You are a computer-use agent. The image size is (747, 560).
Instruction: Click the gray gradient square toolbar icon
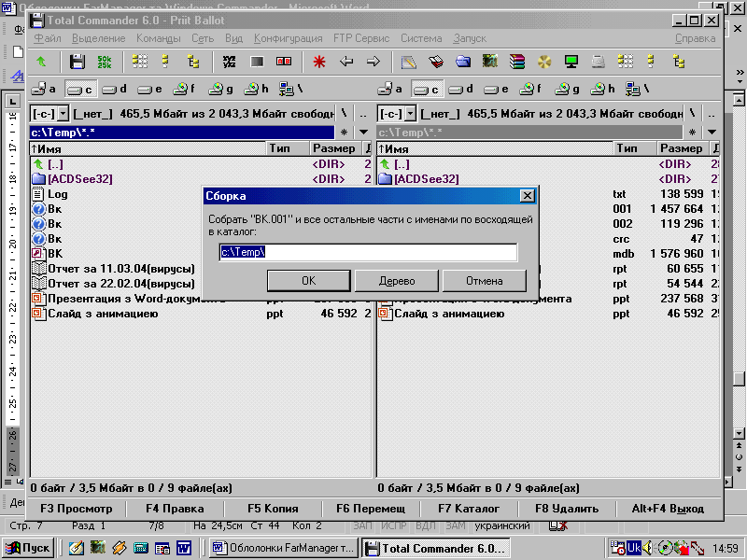click(257, 62)
